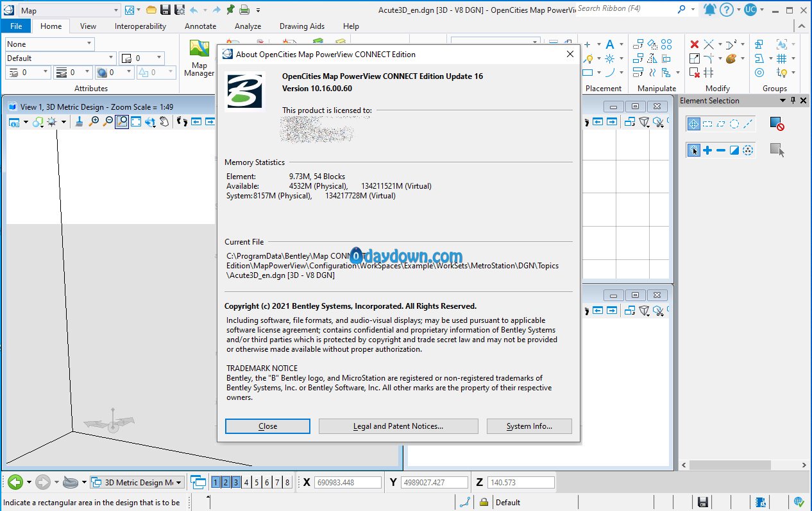Expand the UC user account dropdown
Screen dimensions: 812x511
coord(762,10)
